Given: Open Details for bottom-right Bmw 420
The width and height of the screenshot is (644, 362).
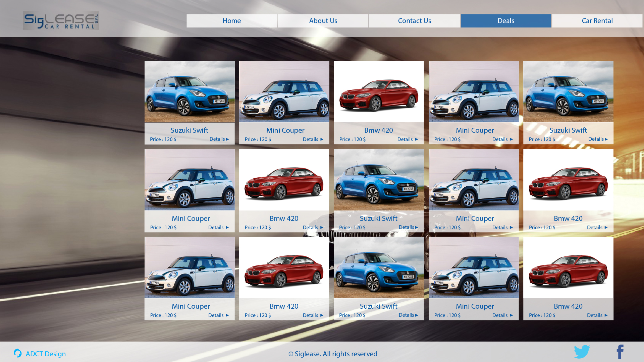Looking at the screenshot, I should (597, 315).
